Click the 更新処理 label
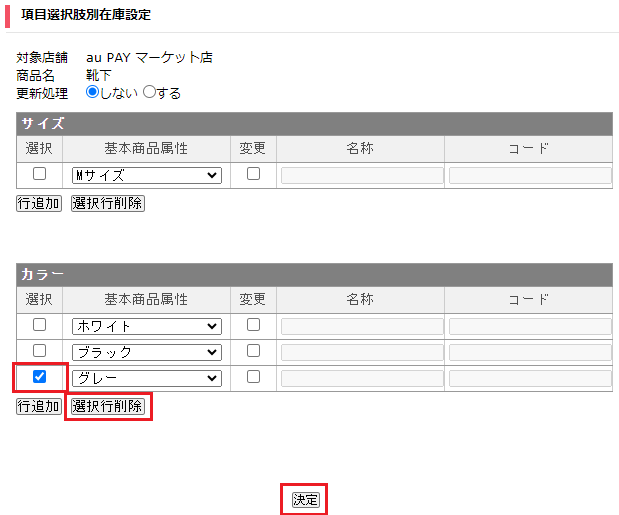The image size is (619, 515). (x=42, y=94)
